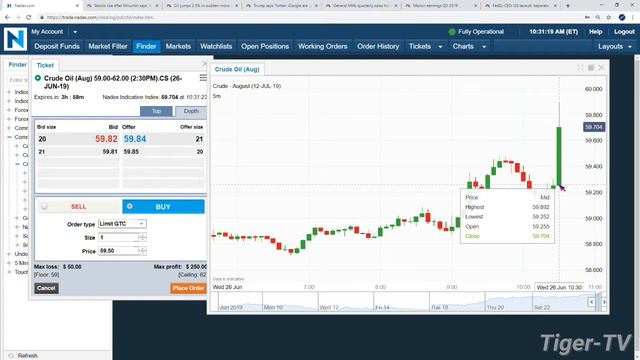The width and height of the screenshot is (640, 360).
Task: Expand the Touch tree node
Action: coord(9,272)
